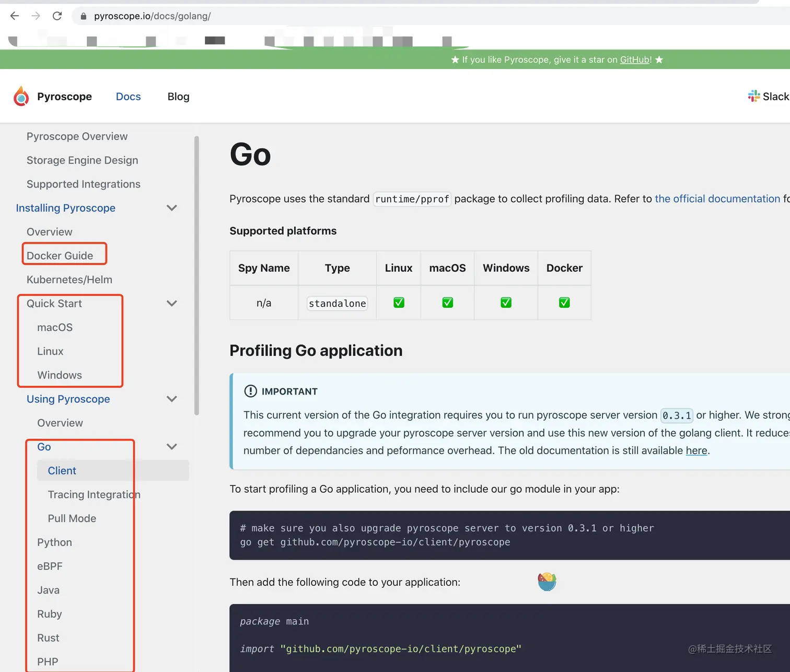Open PHP sidebar item

click(48, 662)
